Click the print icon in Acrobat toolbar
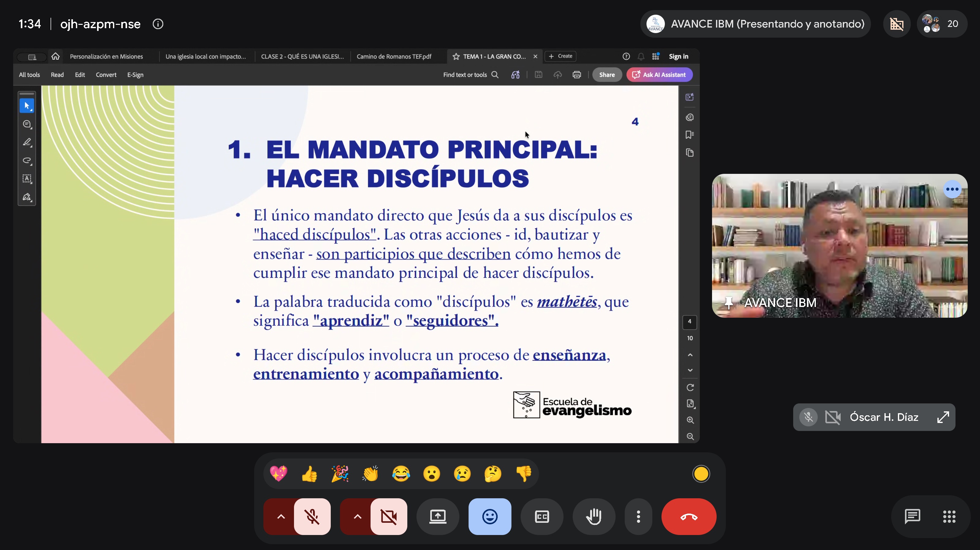 coord(576,74)
